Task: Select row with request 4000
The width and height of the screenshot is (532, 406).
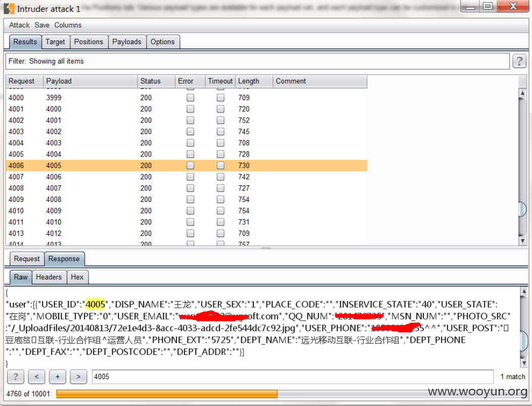Action: (x=187, y=98)
